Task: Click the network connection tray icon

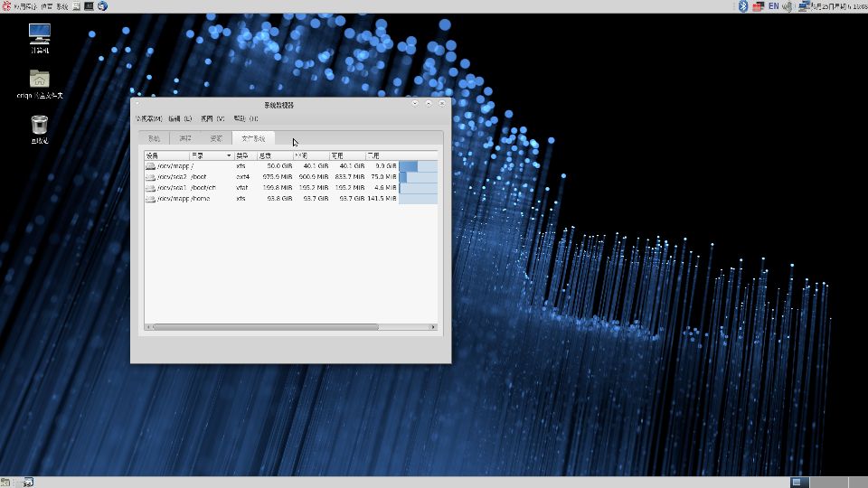Action: pyautogui.click(x=804, y=6)
